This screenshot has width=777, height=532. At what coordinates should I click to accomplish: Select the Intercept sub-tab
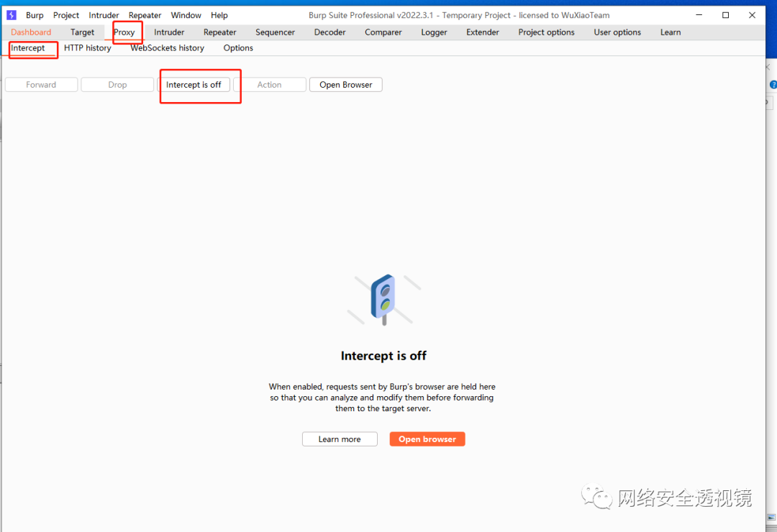[x=28, y=48]
